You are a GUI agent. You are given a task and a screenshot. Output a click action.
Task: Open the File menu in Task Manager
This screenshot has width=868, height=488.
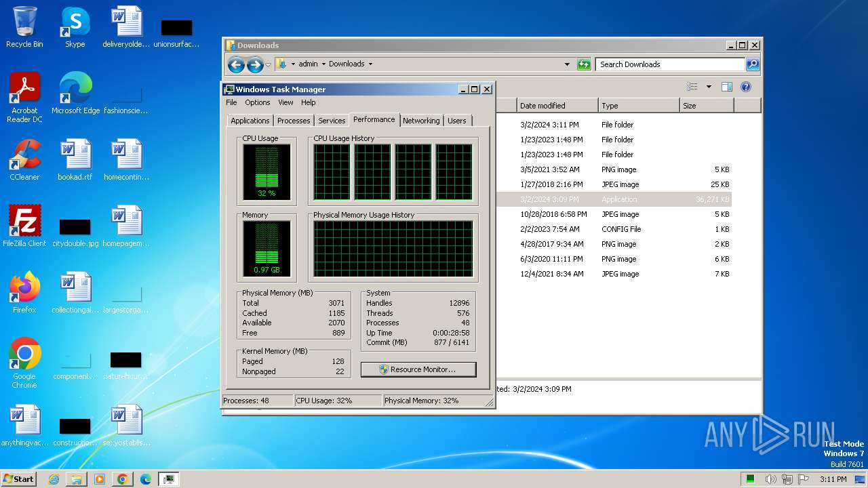pyautogui.click(x=231, y=102)
